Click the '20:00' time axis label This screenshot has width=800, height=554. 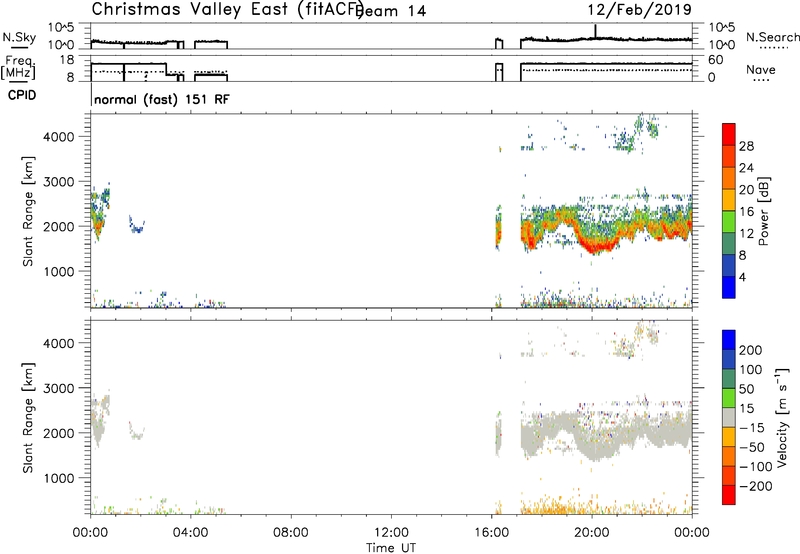pos(592,533)
